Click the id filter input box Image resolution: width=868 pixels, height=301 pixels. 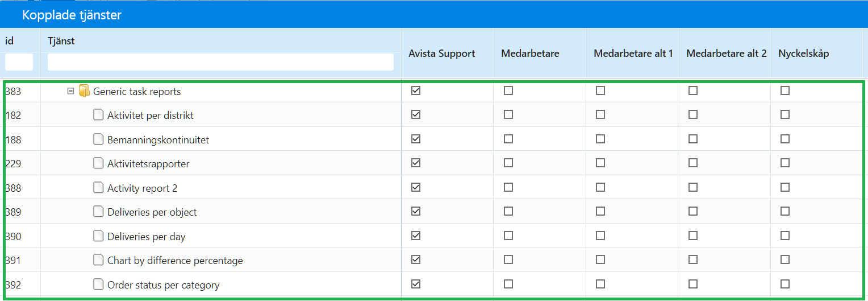pos(19,62)
